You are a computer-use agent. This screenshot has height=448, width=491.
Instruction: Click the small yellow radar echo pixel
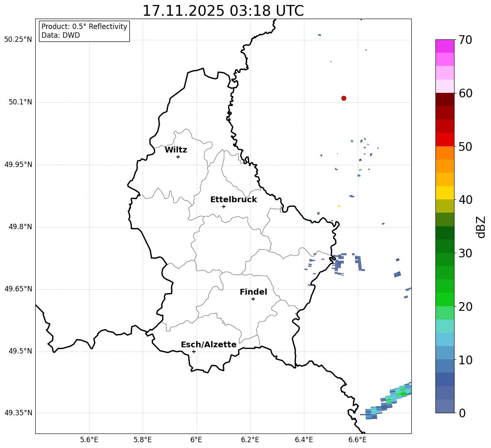click(339, 206)
